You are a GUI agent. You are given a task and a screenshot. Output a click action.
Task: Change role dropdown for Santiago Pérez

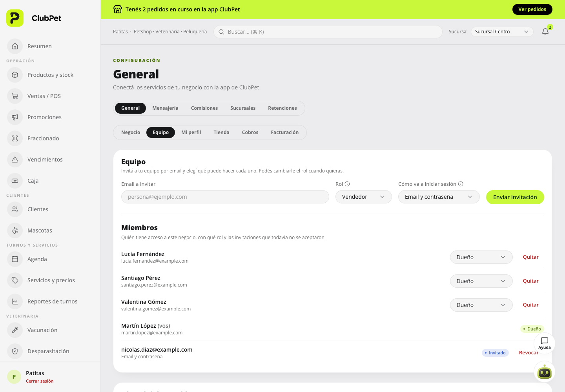pyautogui.click(x=481, y=281)
